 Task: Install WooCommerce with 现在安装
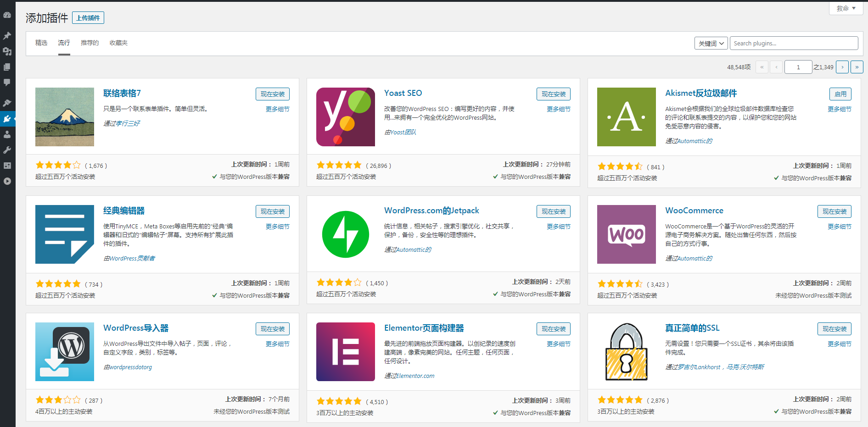(x=834, y=211)
